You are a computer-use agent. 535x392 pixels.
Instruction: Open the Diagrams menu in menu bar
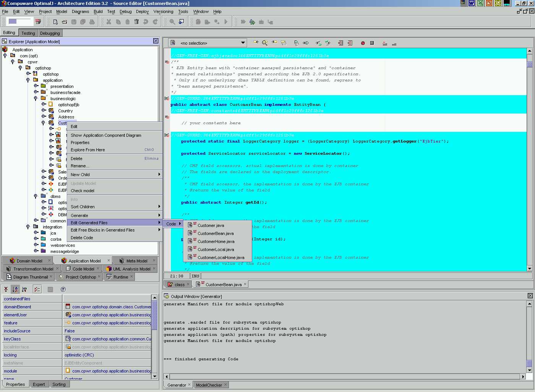80,11
